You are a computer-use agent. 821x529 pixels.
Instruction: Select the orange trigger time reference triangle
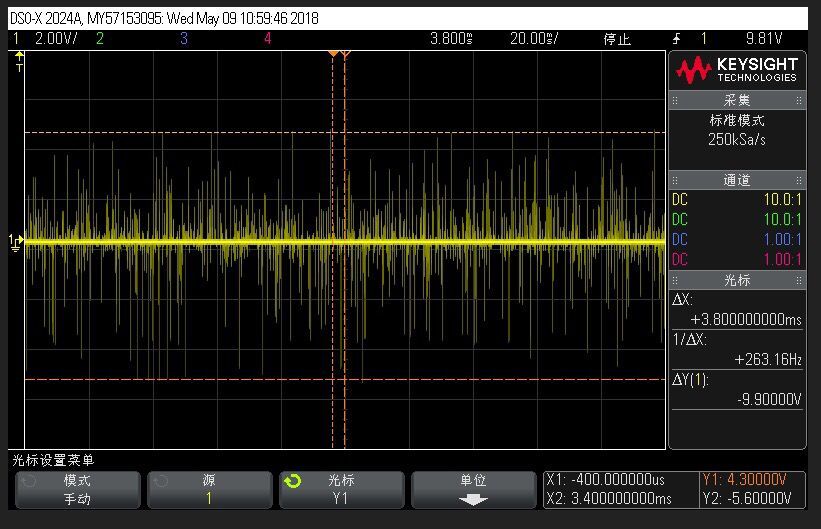coord(334,53)
